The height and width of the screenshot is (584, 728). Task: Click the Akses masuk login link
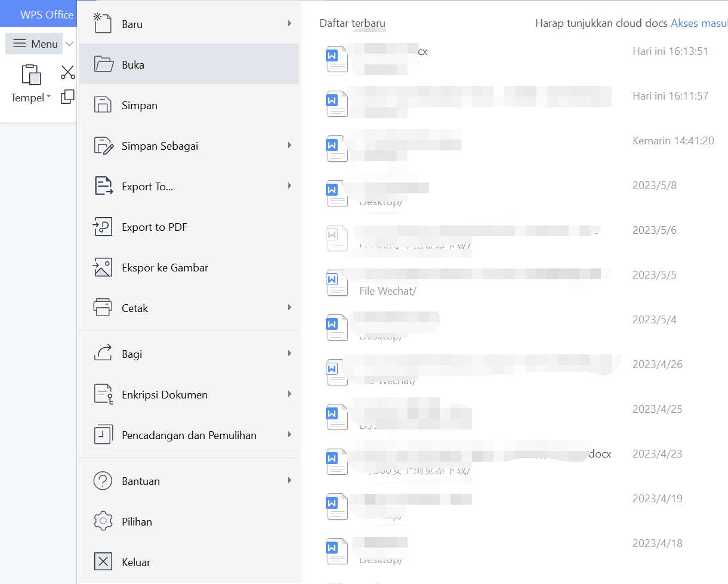point(699,23)
